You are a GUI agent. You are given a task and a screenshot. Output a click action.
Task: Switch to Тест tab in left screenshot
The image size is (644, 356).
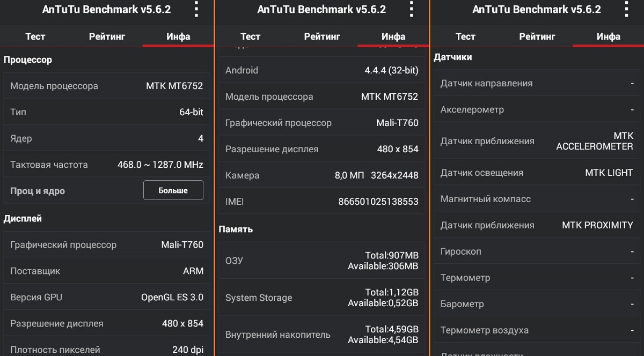(x=35, y=36)
